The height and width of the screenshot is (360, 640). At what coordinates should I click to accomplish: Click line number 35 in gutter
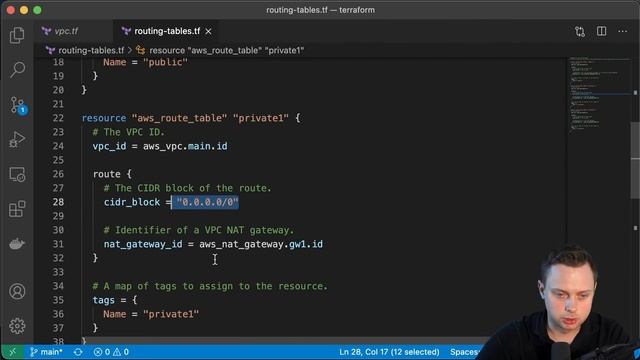click(x=58, y=300)
